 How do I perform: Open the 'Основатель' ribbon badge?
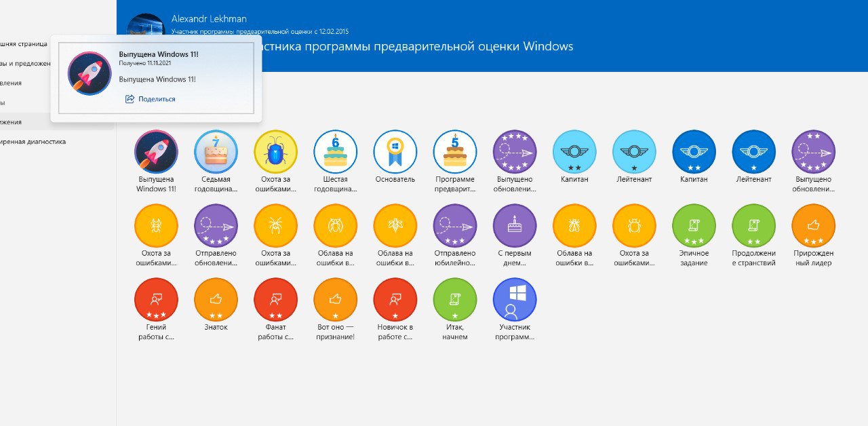(395, 152)
